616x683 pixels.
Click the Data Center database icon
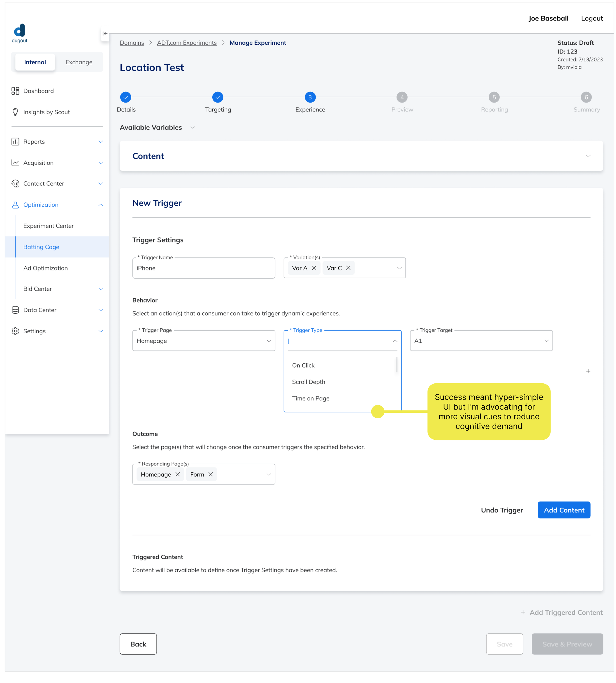click(x=15, y=310)
